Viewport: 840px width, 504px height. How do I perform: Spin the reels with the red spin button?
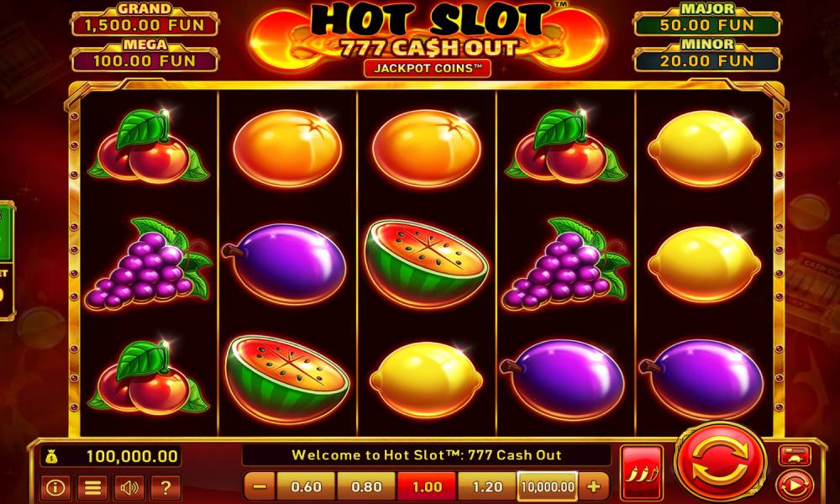point(721,460)
